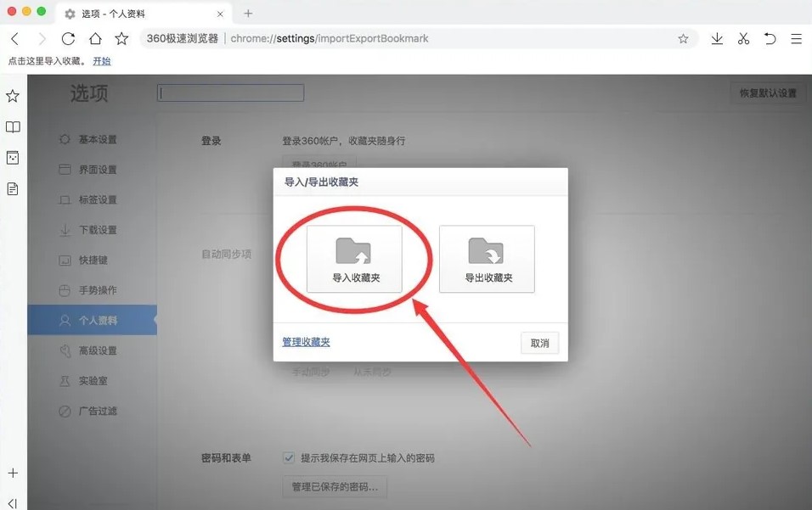Collapse the left sidebar panel
Image resolution: width=812 pixels, height=510 pixels.
tap(13, 503)
